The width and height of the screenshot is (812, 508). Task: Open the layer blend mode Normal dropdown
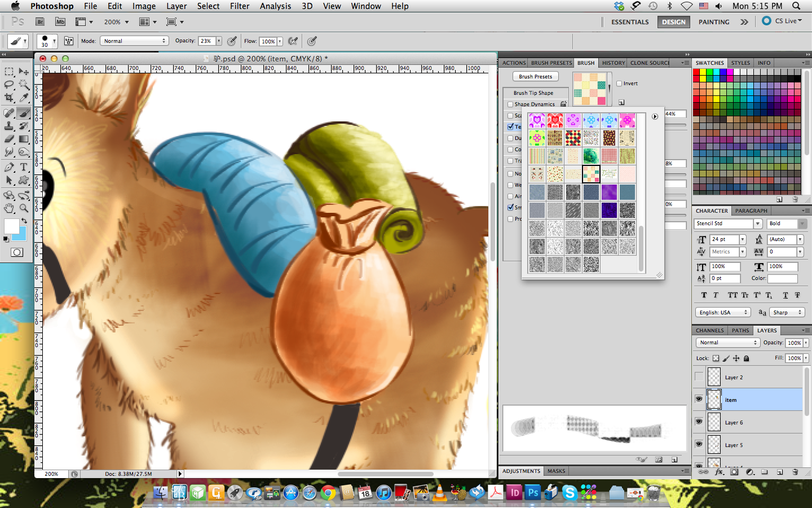point(727,343)
